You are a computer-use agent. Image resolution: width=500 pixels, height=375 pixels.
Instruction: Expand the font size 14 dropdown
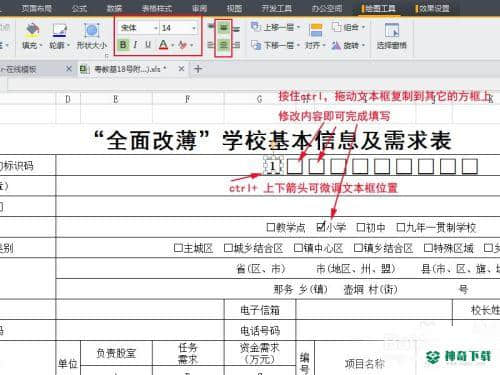[x=194, y=28]
